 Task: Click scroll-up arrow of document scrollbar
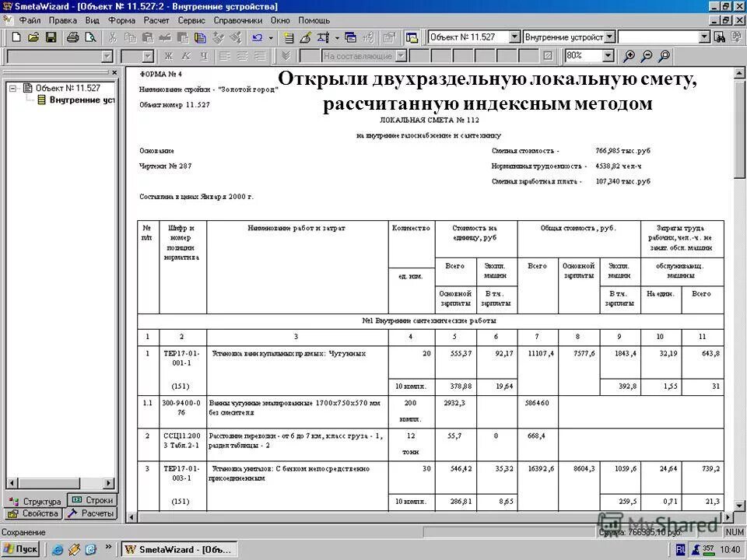click(x=739, y=73)
